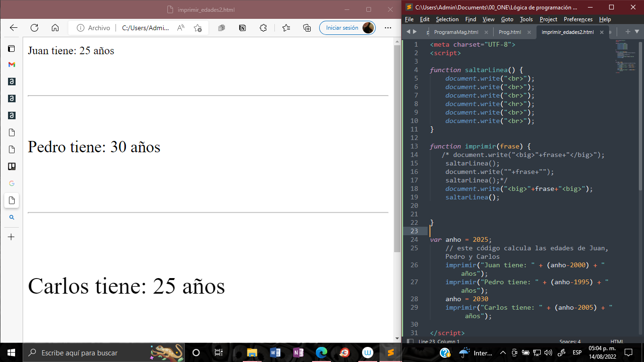Click 'Pedro tiene: 30 años' text
This screenshot has height=362, width=644.
click(94, 147)
